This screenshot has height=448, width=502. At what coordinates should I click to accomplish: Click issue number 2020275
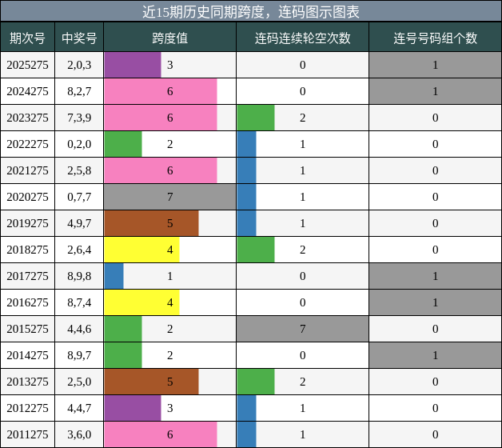[27, 197]
